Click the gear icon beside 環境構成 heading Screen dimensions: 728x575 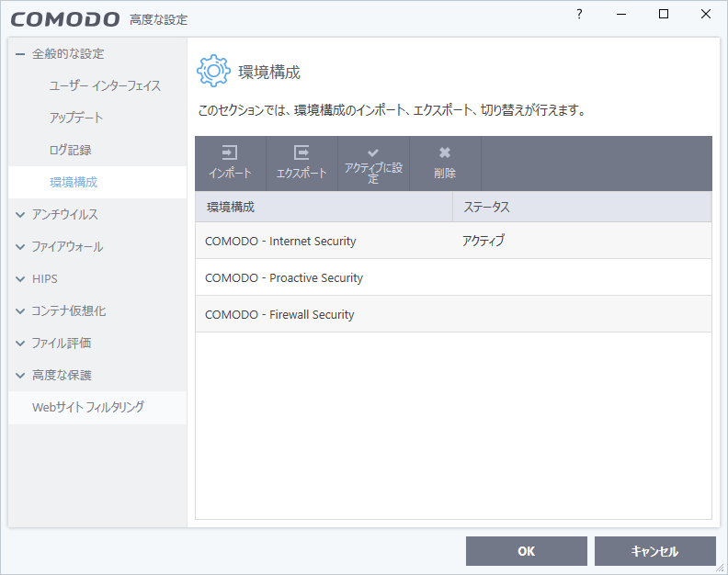coord(213,71)
